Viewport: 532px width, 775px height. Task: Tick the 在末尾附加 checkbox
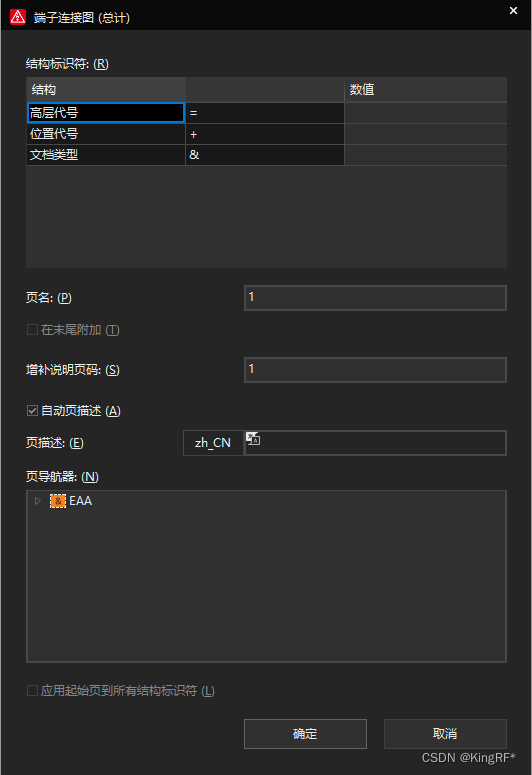(x=32, y=330)
